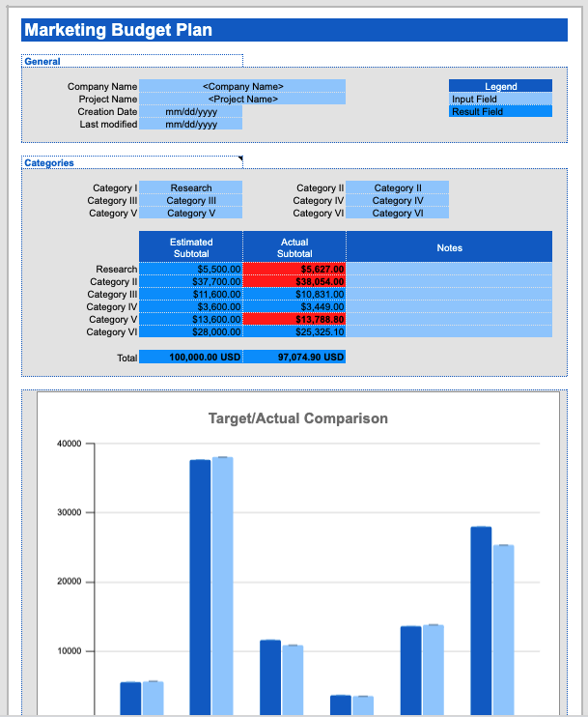Click the Total row label
The width and height of the screenshot is (588, 717).
click(126, 358)
